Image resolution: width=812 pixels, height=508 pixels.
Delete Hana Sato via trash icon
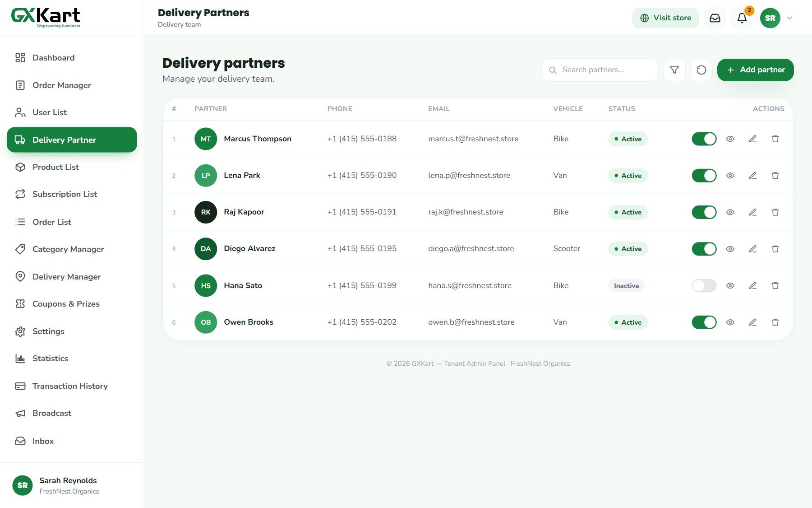(775, 285)
